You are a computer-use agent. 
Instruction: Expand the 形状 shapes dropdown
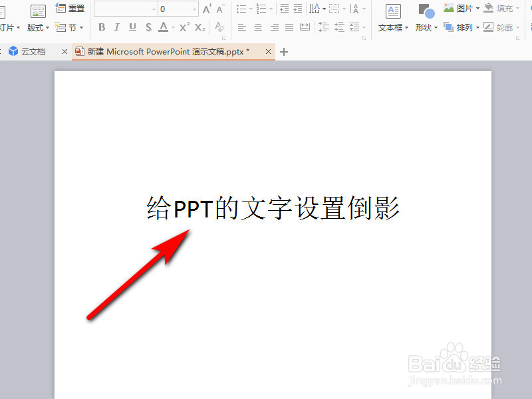click(426, 27)
